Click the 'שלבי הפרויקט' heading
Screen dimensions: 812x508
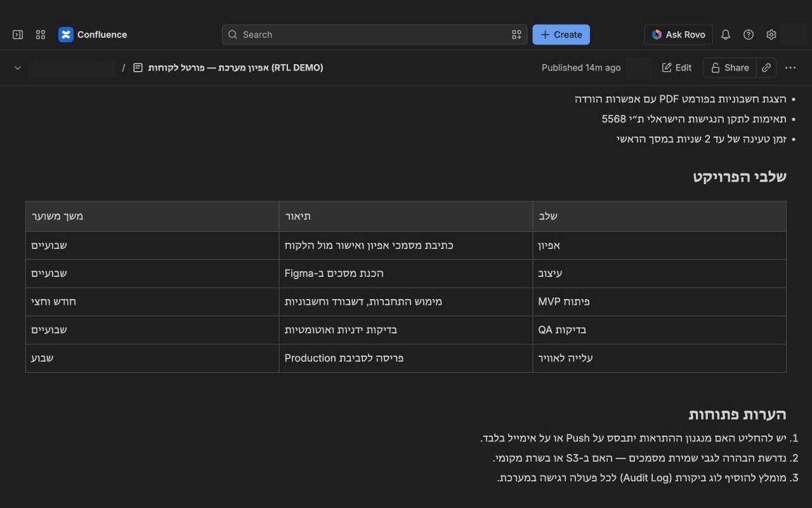click(739, 177)
